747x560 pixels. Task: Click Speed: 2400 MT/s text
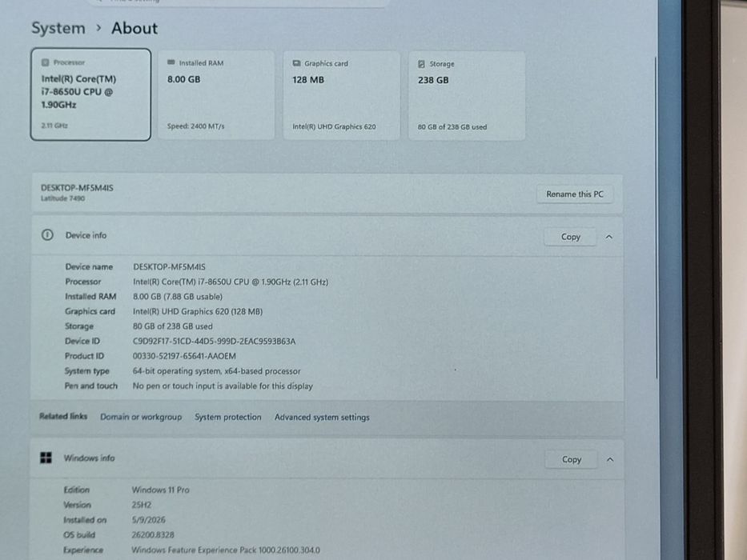pos(196,126)
